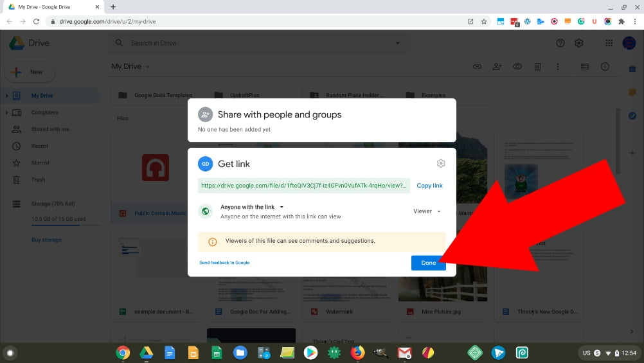
Task: Click Get add-ons plus icon
Action: point(632,153)
